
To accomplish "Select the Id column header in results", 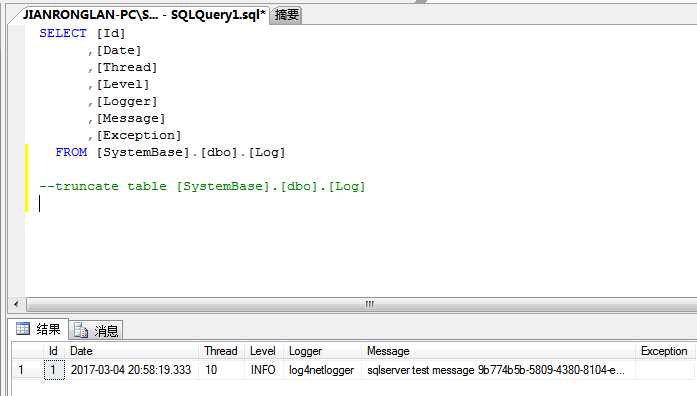I will click(53, 351).
